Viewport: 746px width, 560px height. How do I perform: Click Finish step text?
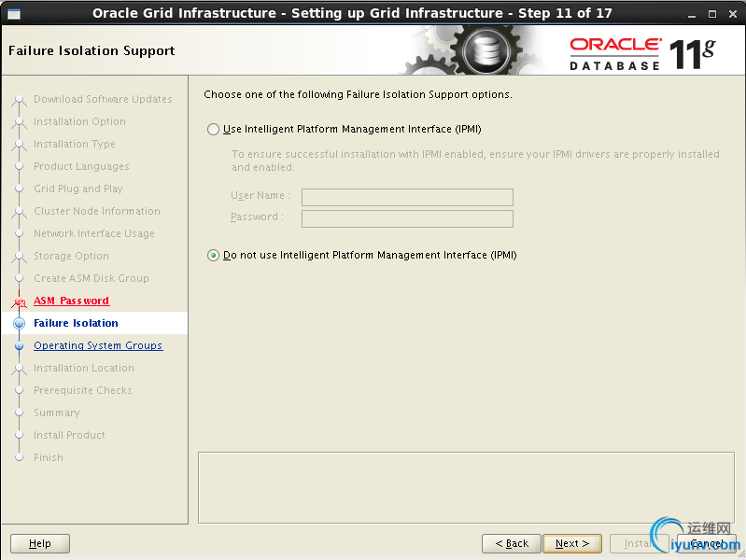pos(48,457)
